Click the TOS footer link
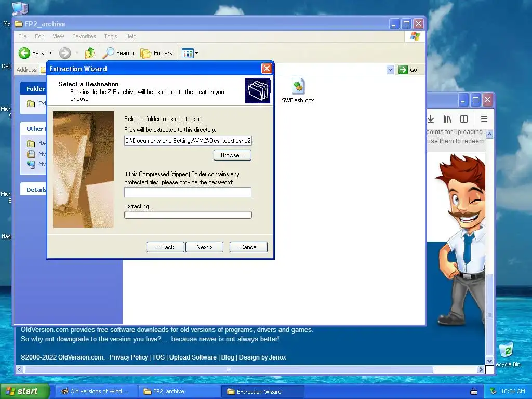The height and width of the screenshot is (399, 532). coord(158,357)
